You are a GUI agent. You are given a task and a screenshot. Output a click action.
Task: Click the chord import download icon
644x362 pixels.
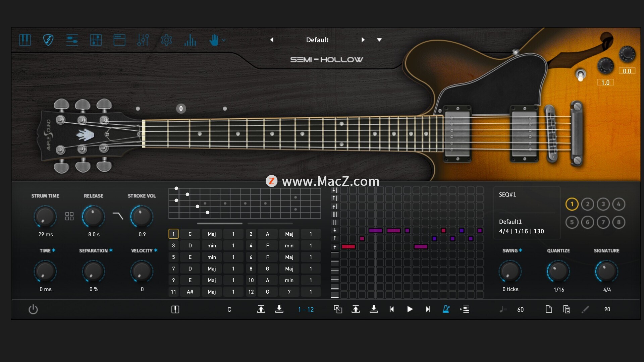279,309
